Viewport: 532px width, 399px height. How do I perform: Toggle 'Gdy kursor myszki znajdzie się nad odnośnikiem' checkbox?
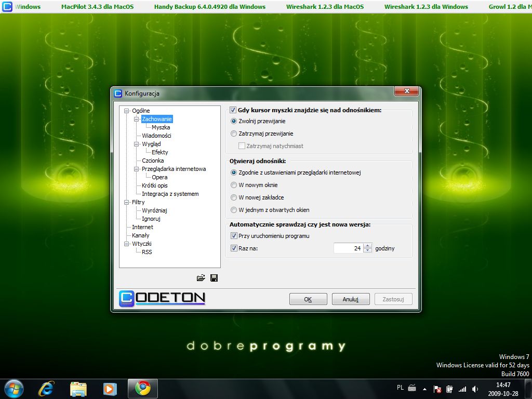[x=233, y=110]
